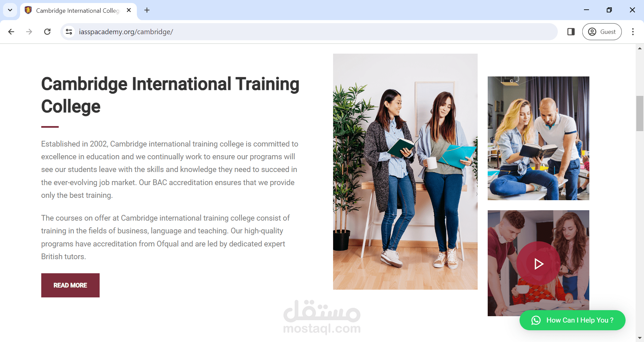Screen dimensions: 644x342
Task: Toggle the browser side panel
Action: [x=571, y=32]
